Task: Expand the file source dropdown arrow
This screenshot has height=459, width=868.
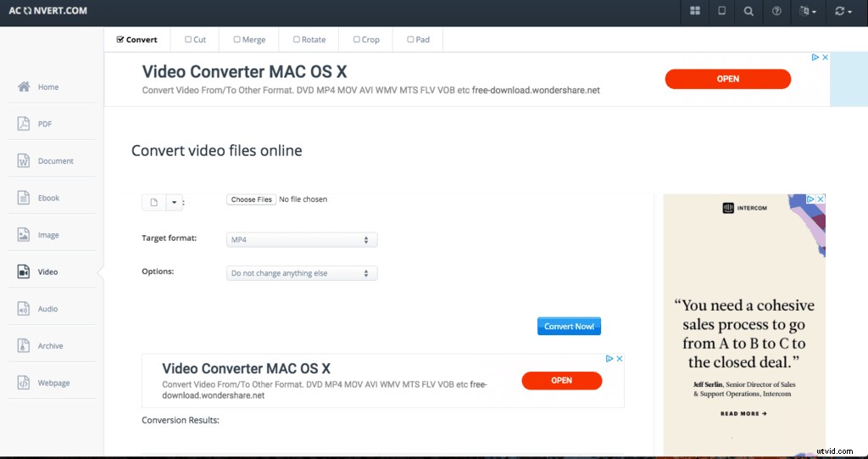Action: click(174, 202)
